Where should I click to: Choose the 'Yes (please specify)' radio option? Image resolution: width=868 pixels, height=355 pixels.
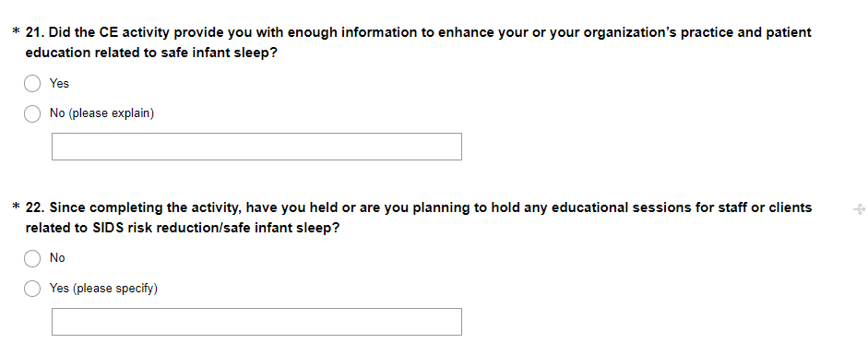click(32, 289)
